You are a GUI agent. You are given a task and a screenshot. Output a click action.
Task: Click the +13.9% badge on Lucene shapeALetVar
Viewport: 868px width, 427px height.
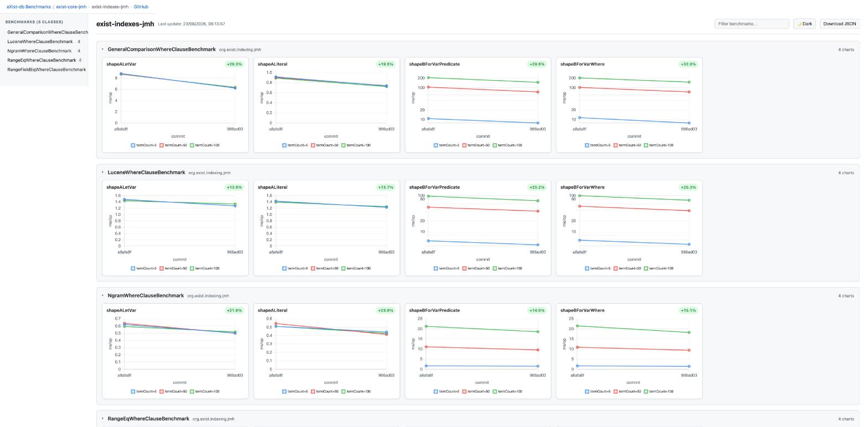click(235, 187)
